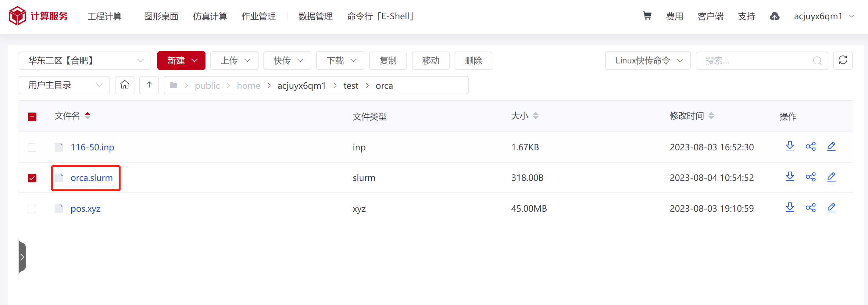Open the 费用 page

tap(675, 16)
